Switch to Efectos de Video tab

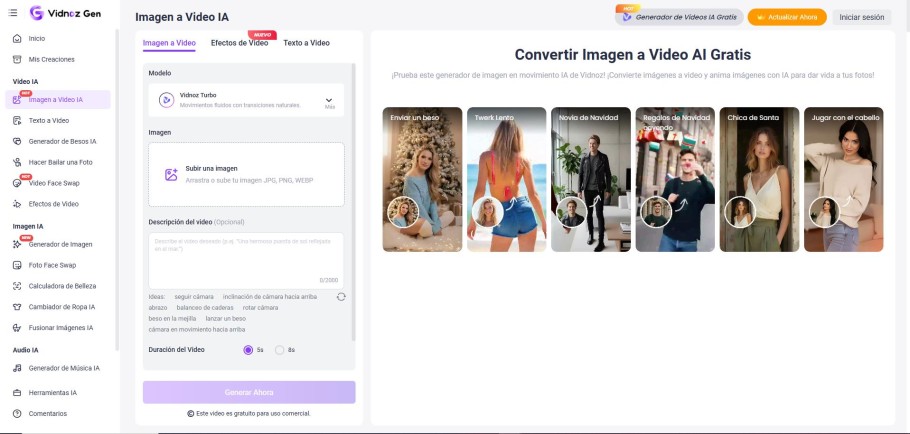(x=239, y=43)
